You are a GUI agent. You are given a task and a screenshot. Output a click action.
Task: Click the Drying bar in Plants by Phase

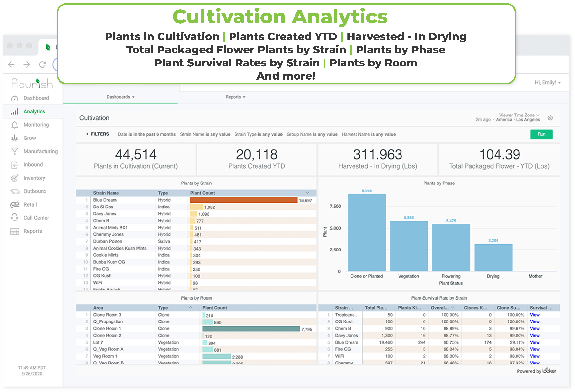(493, 257)
